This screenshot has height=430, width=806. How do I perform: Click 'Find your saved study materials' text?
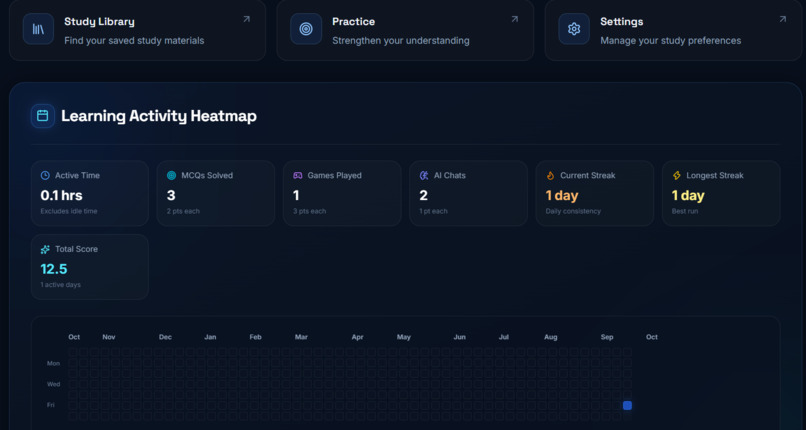(134, 41)
